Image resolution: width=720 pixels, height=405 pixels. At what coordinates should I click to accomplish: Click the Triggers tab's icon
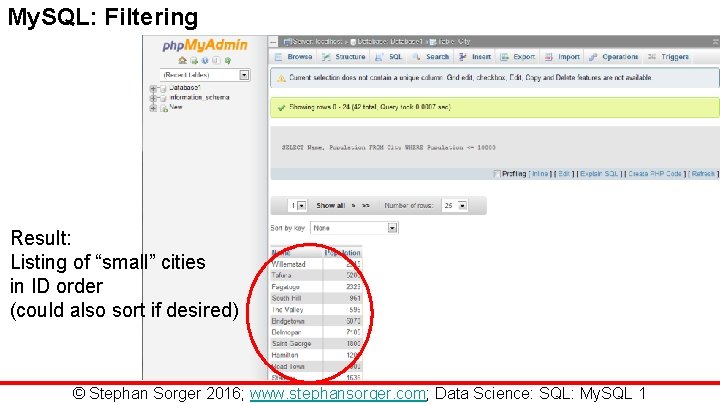point(652,56)
